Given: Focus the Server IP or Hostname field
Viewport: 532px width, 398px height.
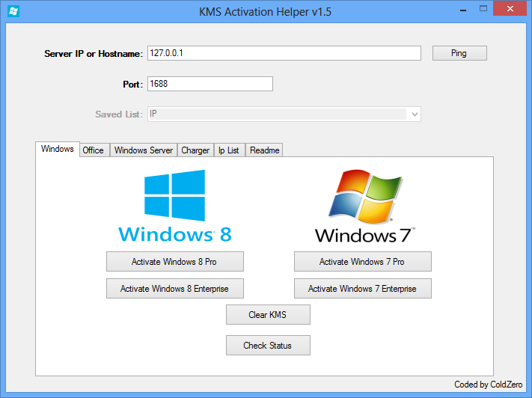Looking at the screenshot, I should (x=284, y=53).
